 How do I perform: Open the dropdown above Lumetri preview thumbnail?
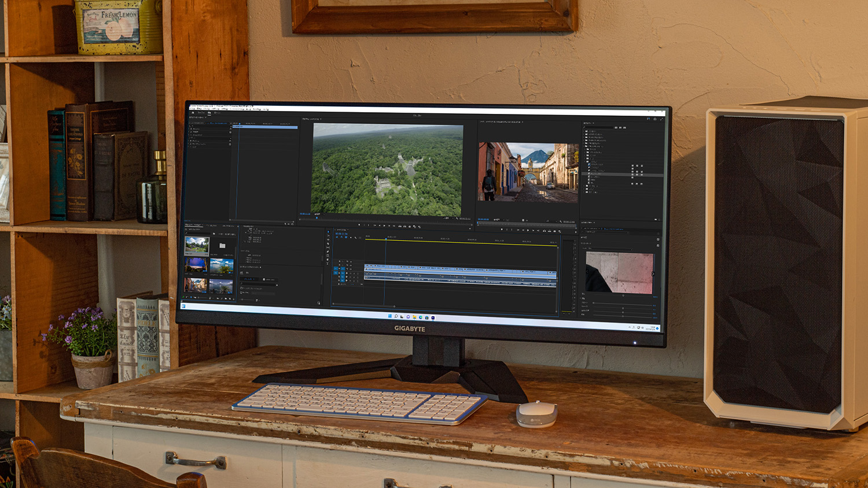pyautogui.click(x=610, y=249)
